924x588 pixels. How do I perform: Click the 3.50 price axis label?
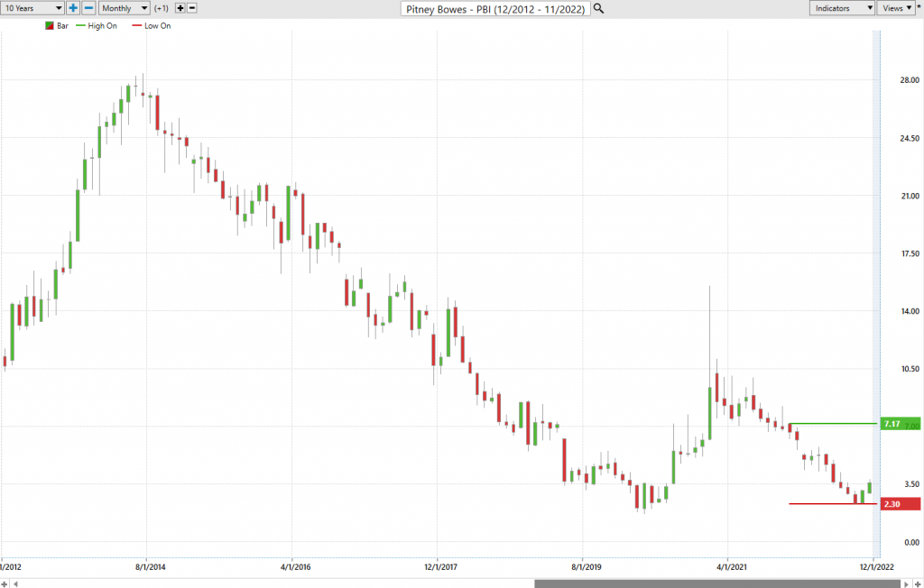click(x=911, y=484)
